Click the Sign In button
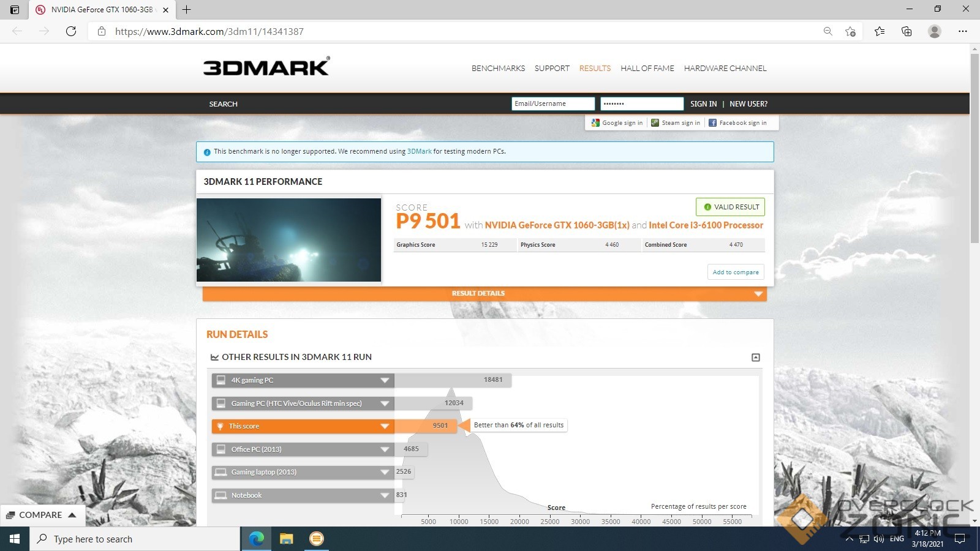This screenshot has width=980, height=551. [x=703, y=104]
